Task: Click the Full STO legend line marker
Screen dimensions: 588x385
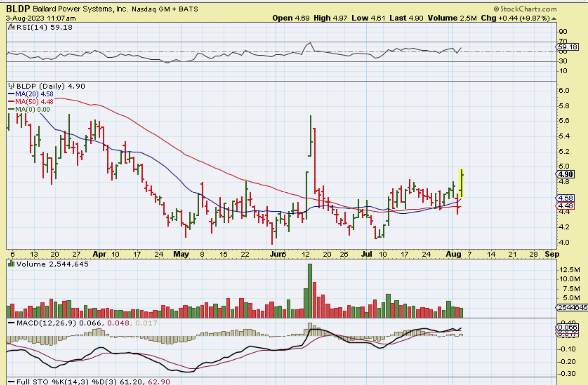Action: 11,382
